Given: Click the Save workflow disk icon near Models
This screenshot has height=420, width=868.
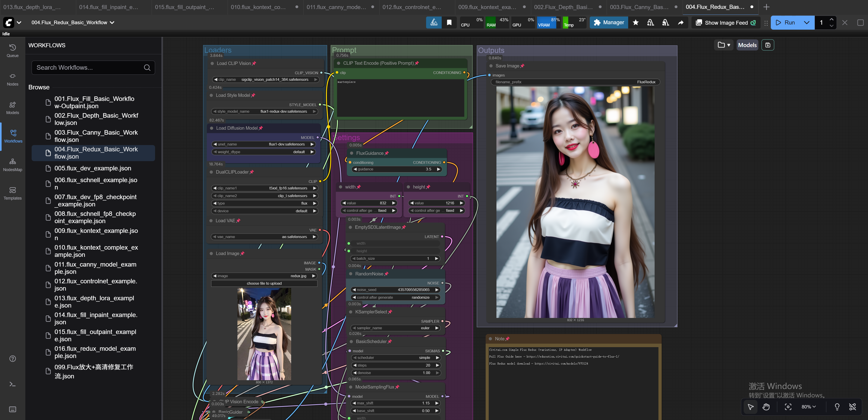Looking at the screenshot, I should point(768,45).
